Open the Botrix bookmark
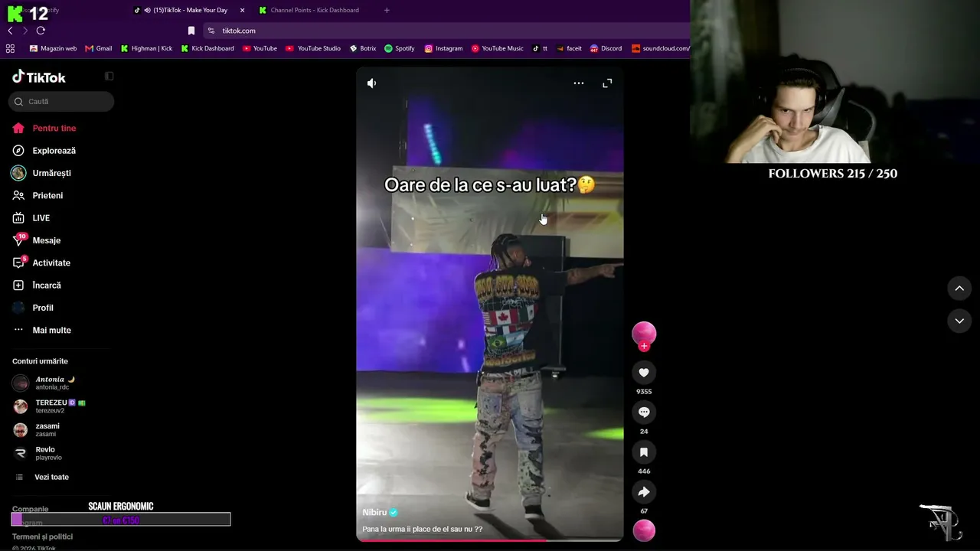The height and width of the screenshot is (551, 980). pos(363,48)
